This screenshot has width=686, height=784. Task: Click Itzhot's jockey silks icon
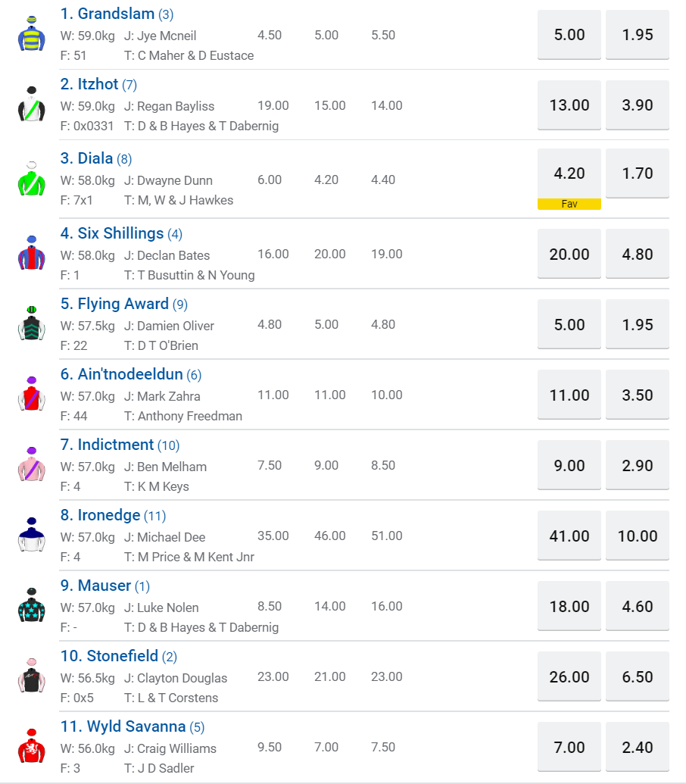coord(31,105)
